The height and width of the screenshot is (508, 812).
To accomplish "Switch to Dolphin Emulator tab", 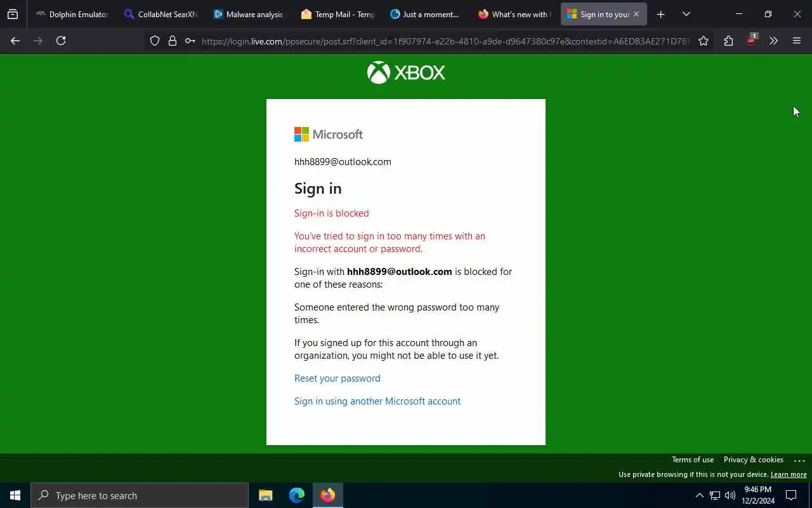I will point(72,14).
